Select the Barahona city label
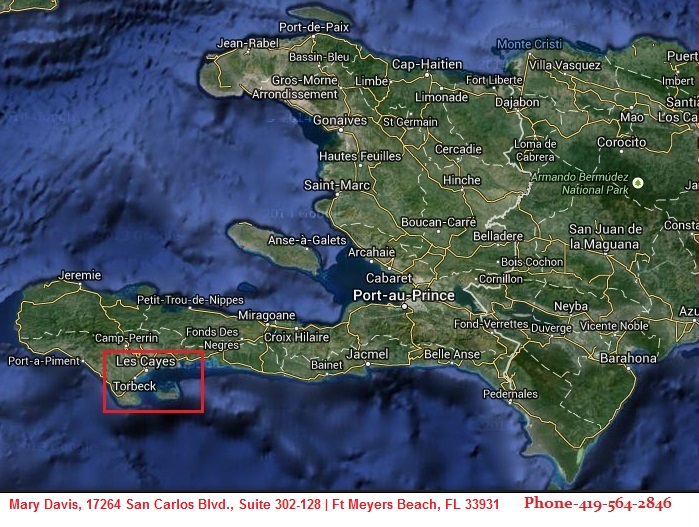This screenshot has height=527, width=699. click(627, 358)
